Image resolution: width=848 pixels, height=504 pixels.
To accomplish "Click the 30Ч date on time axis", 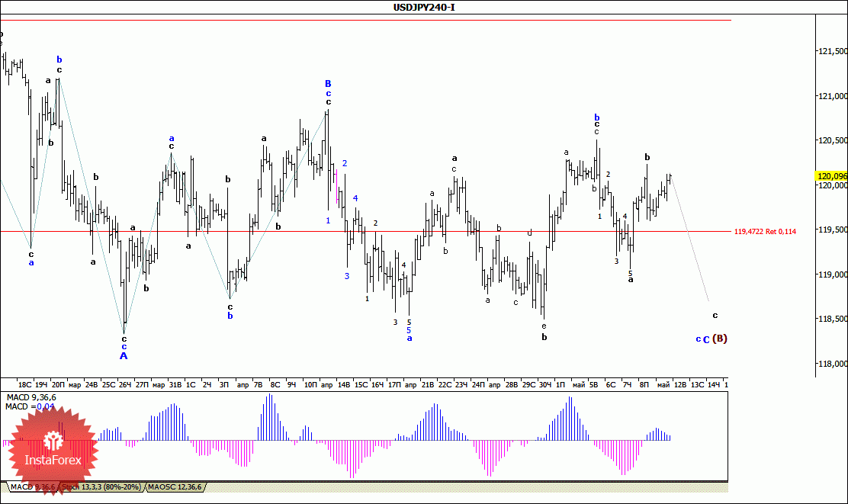I will (x=545, y=385).
